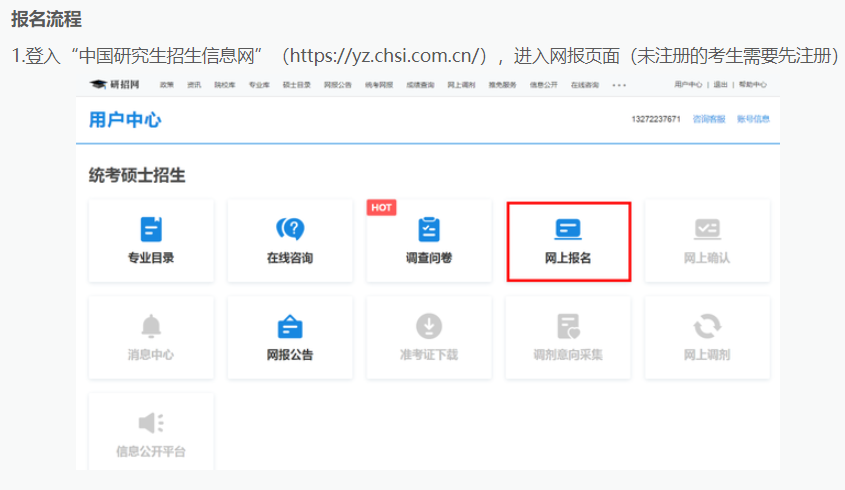845x490 pixels.
Task: Open the 推免服务 menu item
Action: click(x=503, y=85)
